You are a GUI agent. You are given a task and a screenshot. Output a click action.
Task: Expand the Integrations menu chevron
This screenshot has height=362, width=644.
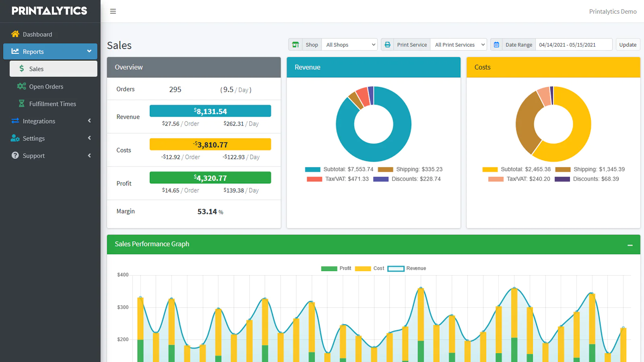click(89, 121)
